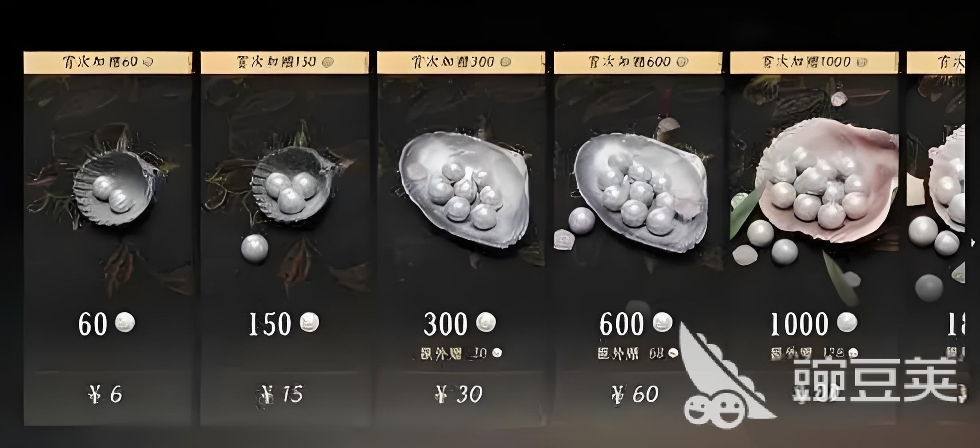Image resolution: width=980 pixels, height=448 pixels.
Task: Click the first-purchase bonus 300 banner
Action: 461,62
